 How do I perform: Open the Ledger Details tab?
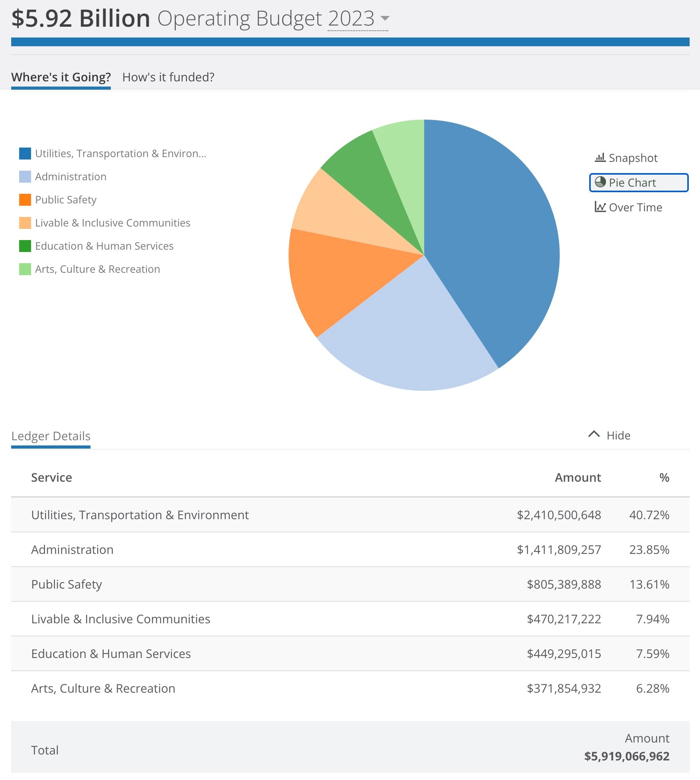pos(51,436)
